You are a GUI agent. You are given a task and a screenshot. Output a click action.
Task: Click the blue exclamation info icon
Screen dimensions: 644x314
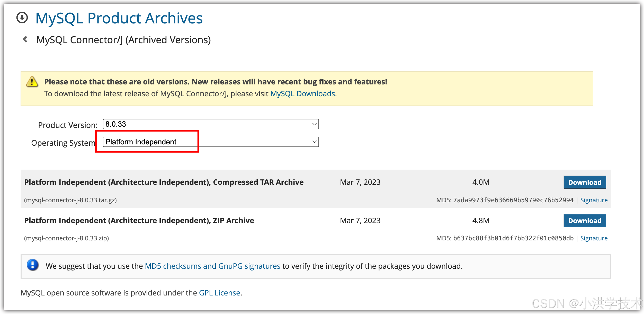(33, 265)
